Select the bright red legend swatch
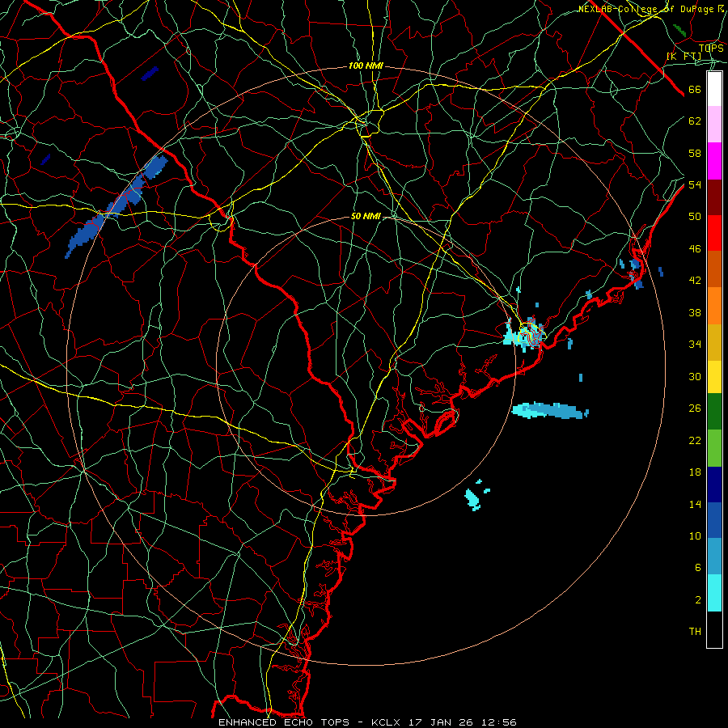This screenshot has height=728, width=728. point(714,233)
